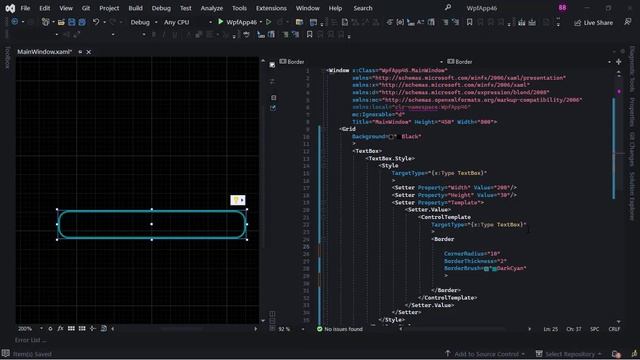Open the Edit menu
The height and width of the screenshot is (360, 640).
(x=44, y=8)
